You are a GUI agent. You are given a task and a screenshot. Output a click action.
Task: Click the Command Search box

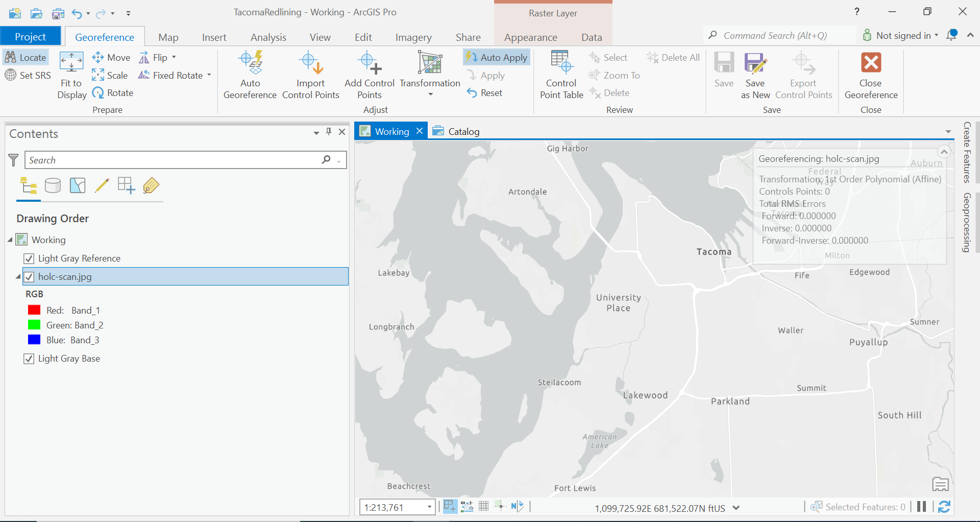[780, 35]
